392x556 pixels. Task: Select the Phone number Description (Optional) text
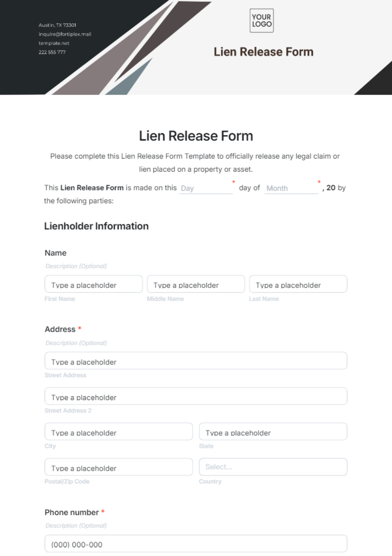click(76, 526)
